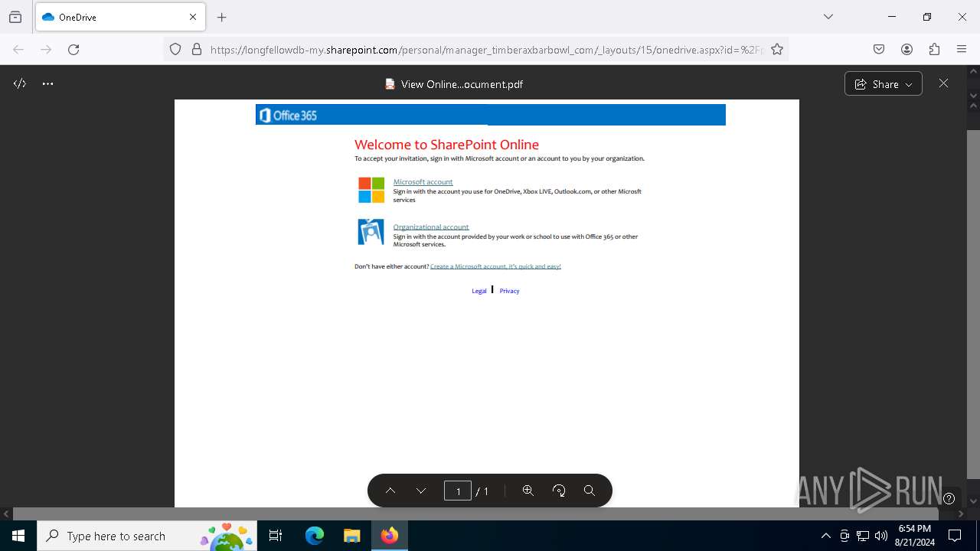Open the Microsoft account link
The height and width of the screenshot is (551, 980).
[x=423, y=182]
